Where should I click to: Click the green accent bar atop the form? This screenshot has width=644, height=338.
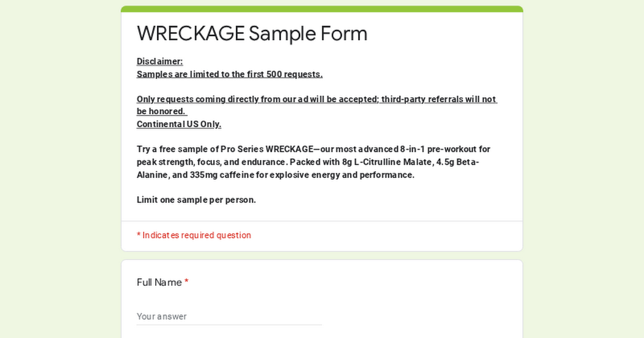click(322, 9)
